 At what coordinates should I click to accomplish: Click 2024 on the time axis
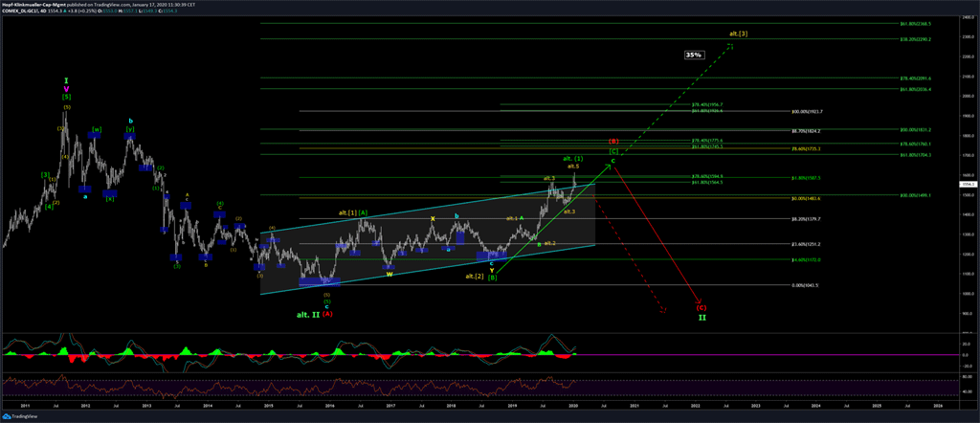(x=816, y=405)
